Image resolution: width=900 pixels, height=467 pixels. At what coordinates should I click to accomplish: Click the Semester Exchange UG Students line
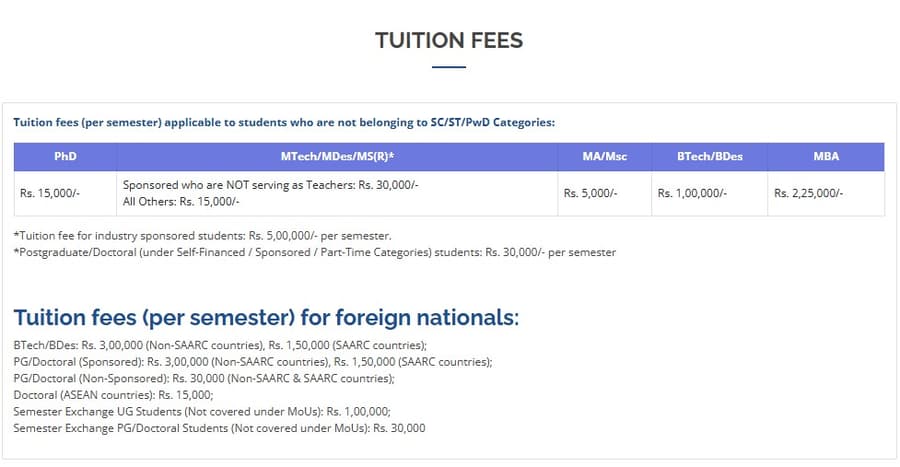point(201,411)
